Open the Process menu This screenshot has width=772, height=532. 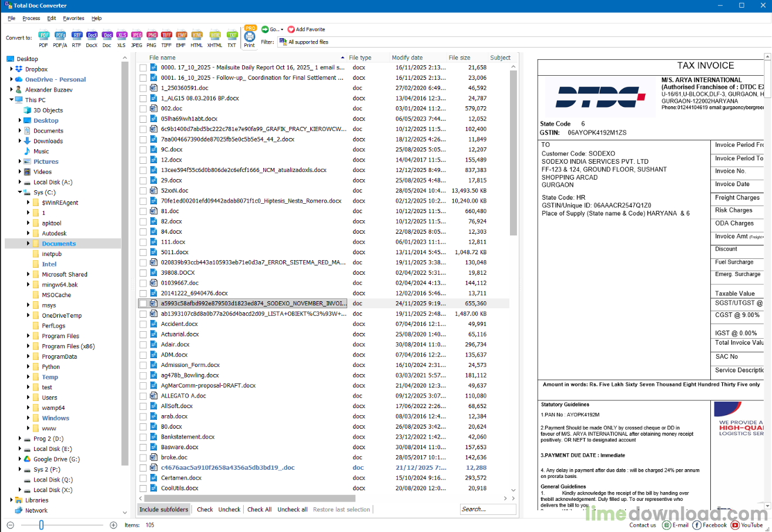[31, 18]
